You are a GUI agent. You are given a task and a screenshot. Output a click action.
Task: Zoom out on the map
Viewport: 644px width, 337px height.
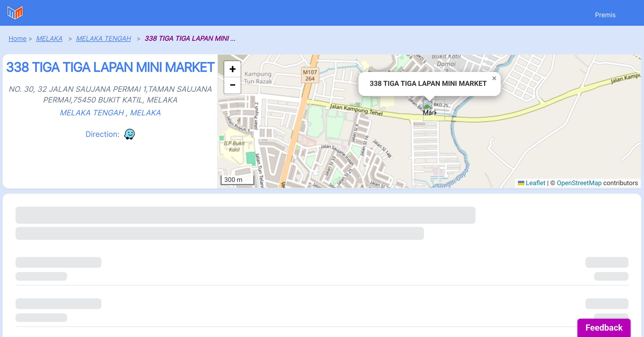point(232,85)
